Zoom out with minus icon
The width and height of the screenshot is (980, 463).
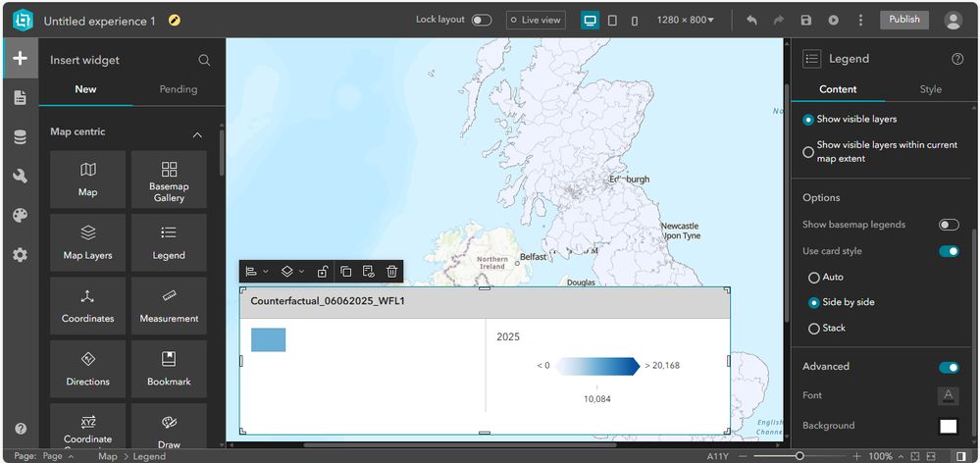click(744, 456)
